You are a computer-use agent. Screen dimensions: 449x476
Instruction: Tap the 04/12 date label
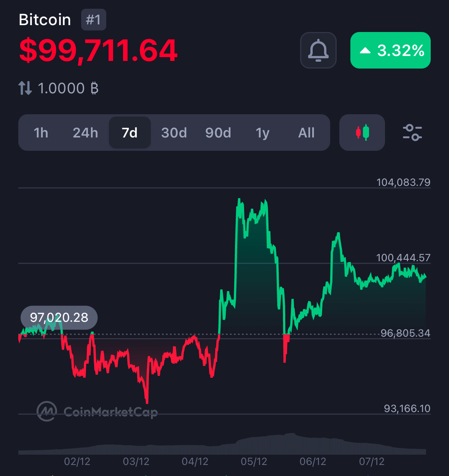tap(195, 462)
